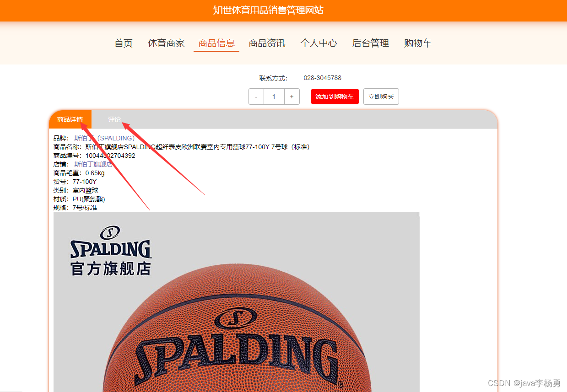This screenshot has height=392, width=567.
Task: Click the 联系方式 label
Action: click(x=274, y=78)
